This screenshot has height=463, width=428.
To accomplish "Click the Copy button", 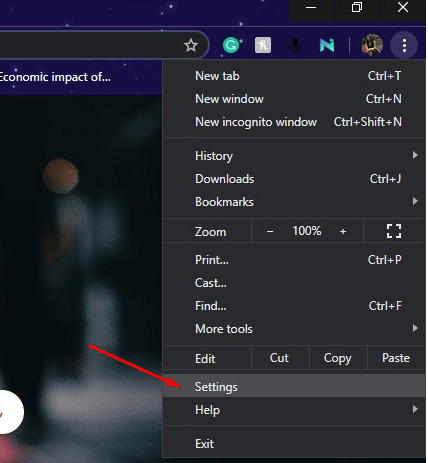I will [x=338, y=358].
